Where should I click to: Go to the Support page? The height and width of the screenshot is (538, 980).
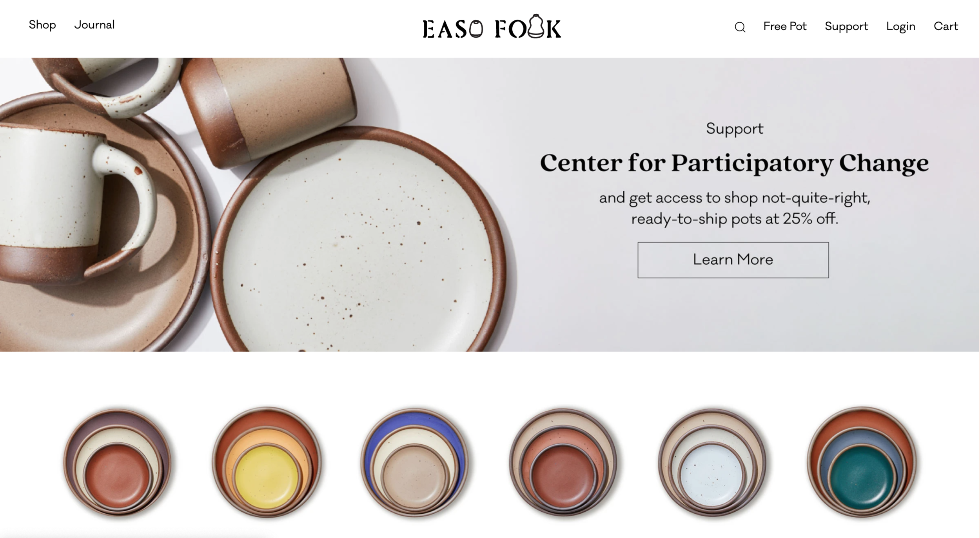(846, 27)
